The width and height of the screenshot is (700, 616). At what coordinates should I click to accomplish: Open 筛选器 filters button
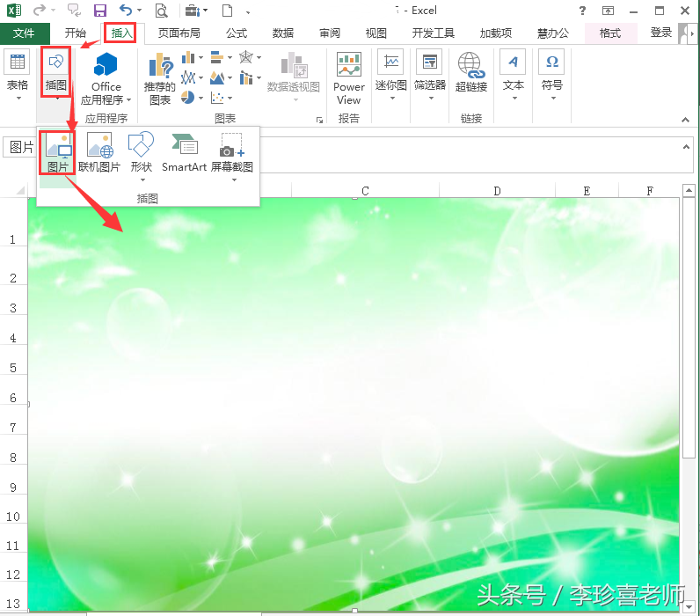pyautogui.click(x=429, y=75)
